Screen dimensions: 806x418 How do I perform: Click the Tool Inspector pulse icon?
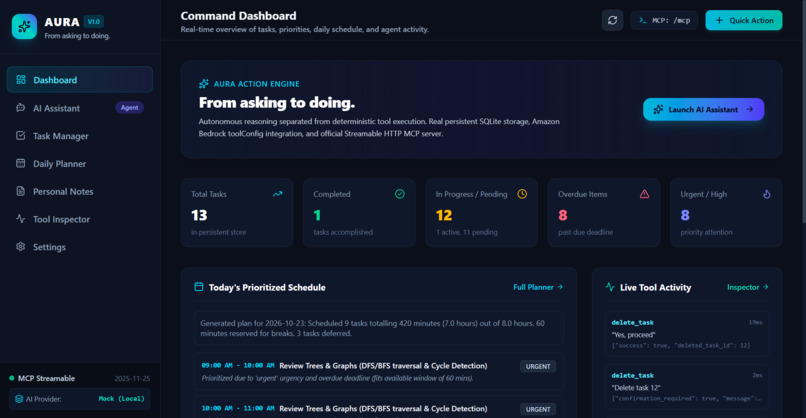coord(21,219)
